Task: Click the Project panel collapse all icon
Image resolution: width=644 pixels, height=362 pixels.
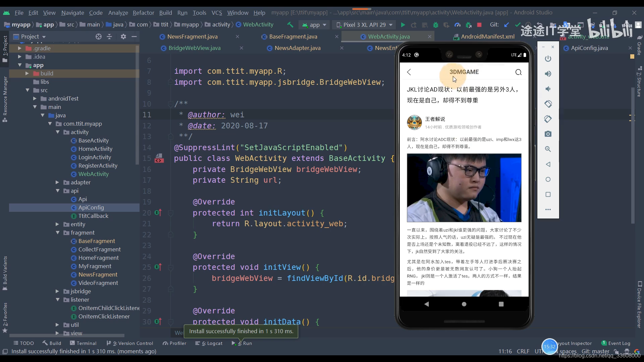Action: [x=109, y=37]
